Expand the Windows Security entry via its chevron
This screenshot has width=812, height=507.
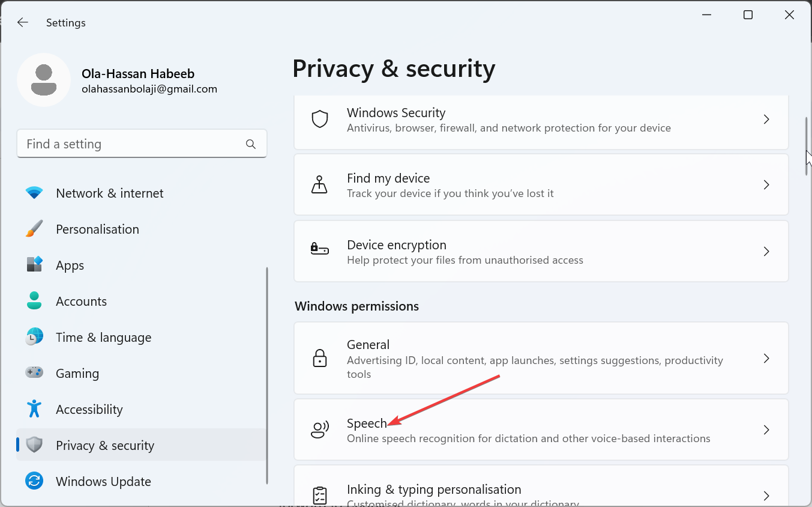point(766,119)
